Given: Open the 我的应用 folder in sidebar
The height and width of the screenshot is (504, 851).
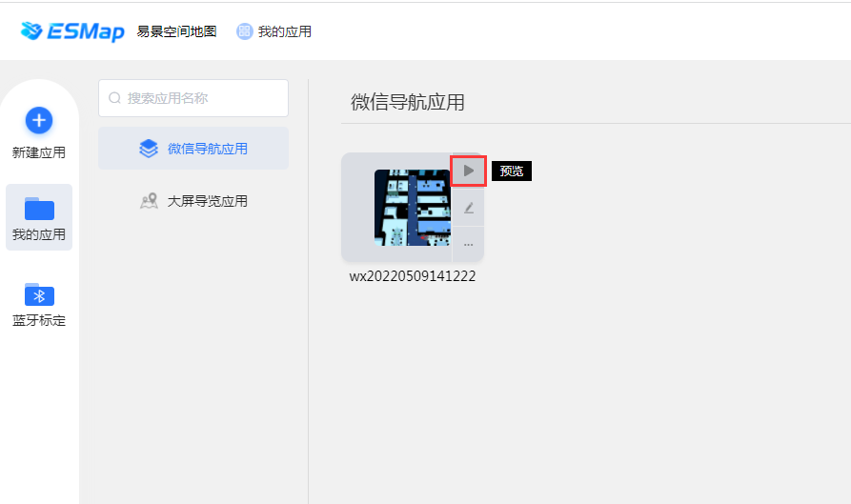Looking at the screenshot, I should (x=39, y=217).
